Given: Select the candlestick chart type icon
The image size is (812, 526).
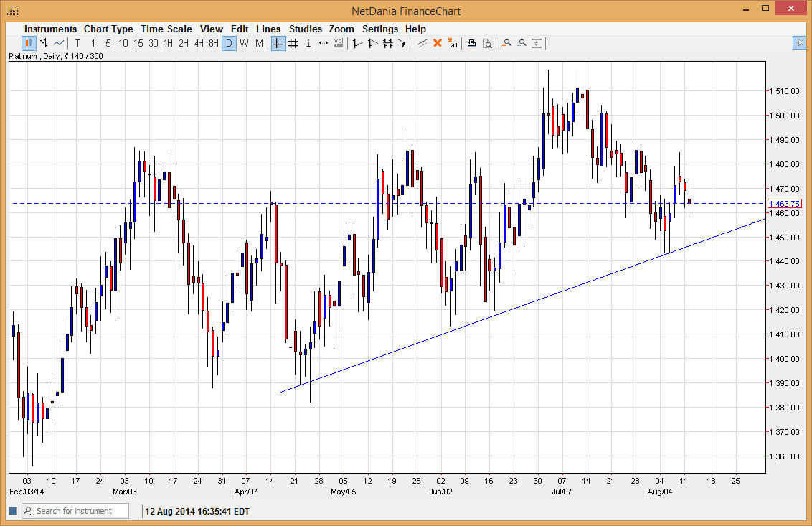Looking at the screenshot, I should pos(29,43).
